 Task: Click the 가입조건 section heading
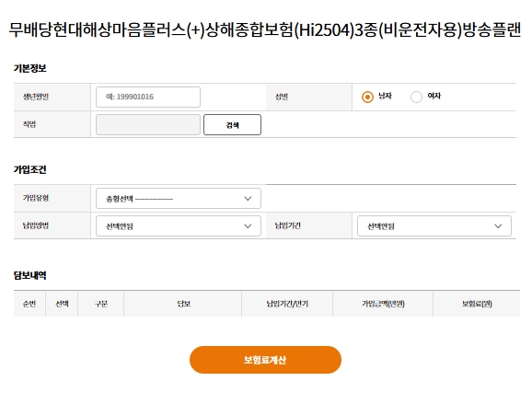pos(29,169)
